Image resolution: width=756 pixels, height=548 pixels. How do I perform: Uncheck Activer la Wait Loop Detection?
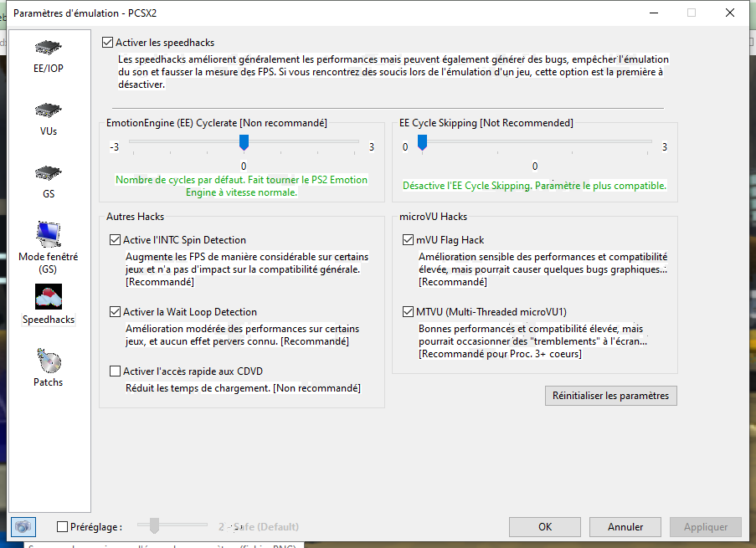point(116,312)
